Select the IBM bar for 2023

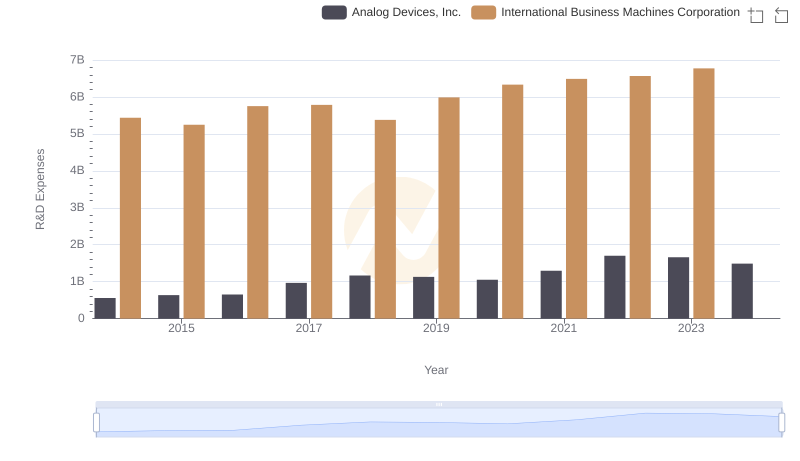pyautogui.click(x=704, y=193)
